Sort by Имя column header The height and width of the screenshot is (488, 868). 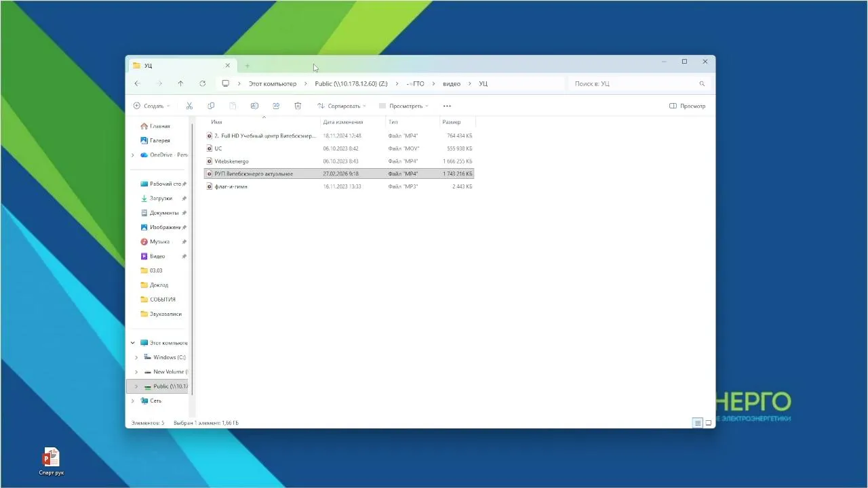point(263,122)
